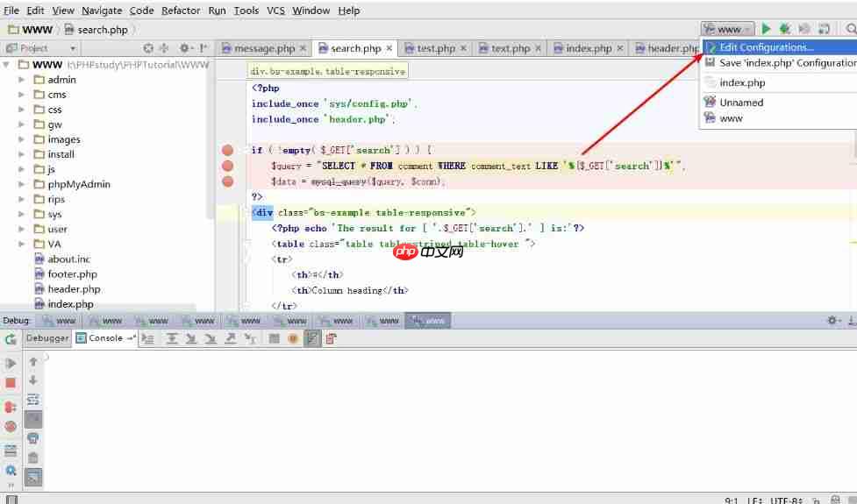Viewport: 857px width, 504px height.
Task: Hide the Project panel
Action: point(203,48)
